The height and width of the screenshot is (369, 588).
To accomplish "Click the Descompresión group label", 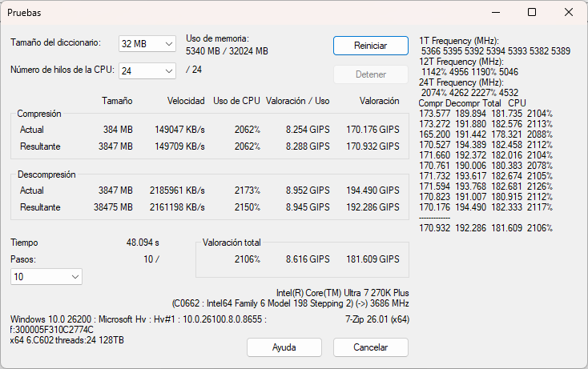I will [46, 174].
